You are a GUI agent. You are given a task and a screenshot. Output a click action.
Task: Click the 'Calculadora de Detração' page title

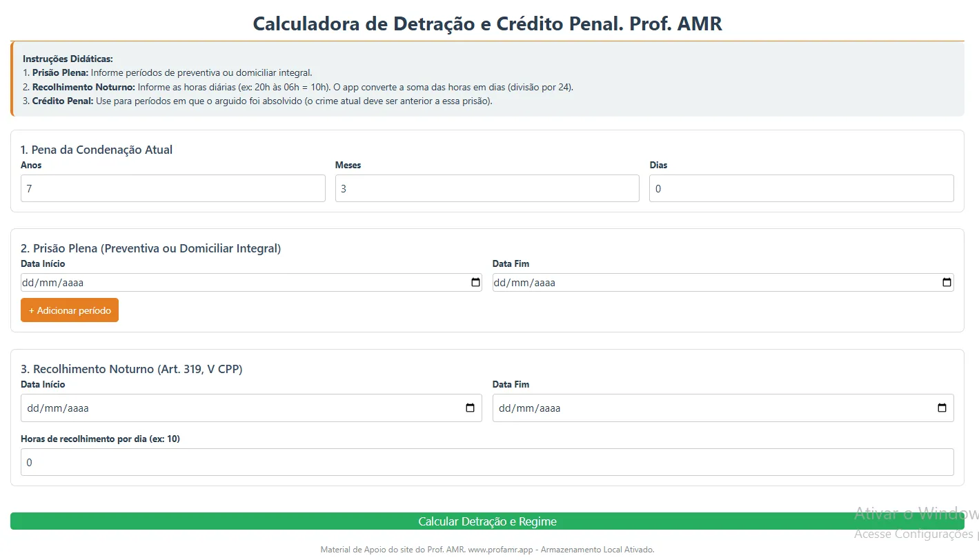(486, 23)
